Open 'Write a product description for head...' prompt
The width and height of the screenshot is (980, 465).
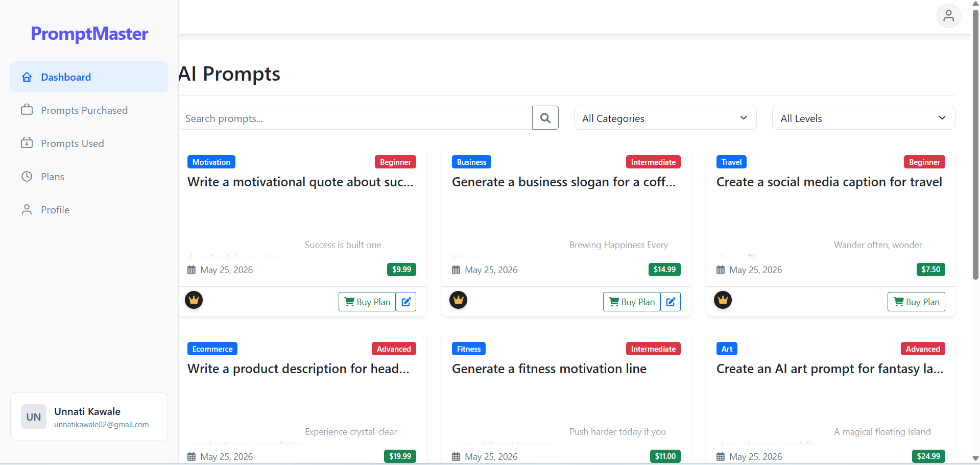(298, 369)
